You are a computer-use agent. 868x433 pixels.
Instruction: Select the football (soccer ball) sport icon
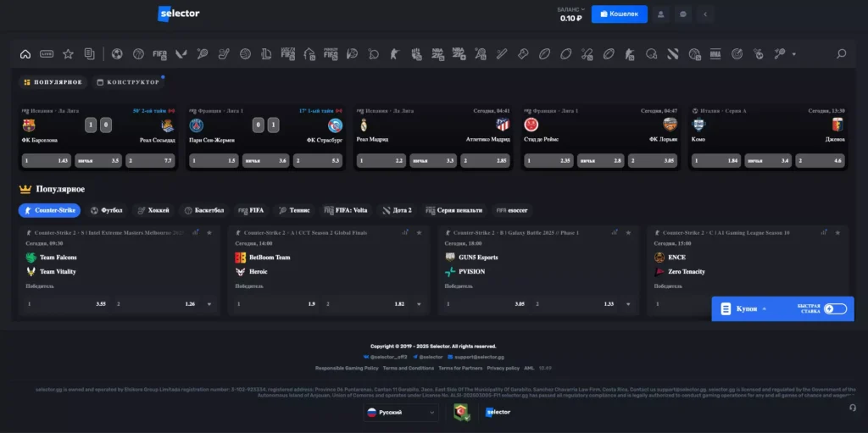[117, 54]
